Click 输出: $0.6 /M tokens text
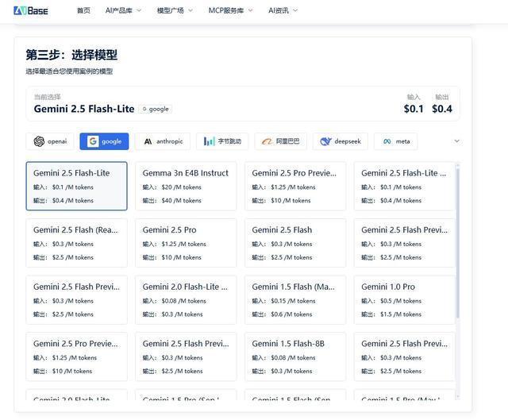This screenshot has width=508, height=420. click(x=283, y=314)
